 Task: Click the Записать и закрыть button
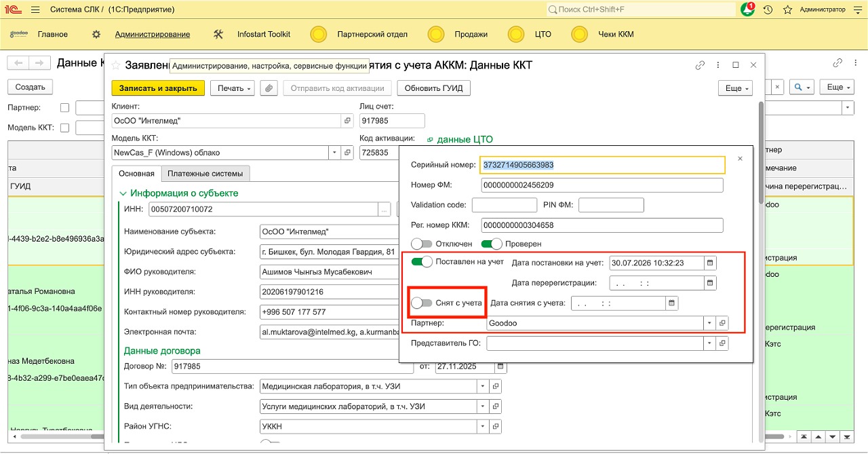point(158,88)
